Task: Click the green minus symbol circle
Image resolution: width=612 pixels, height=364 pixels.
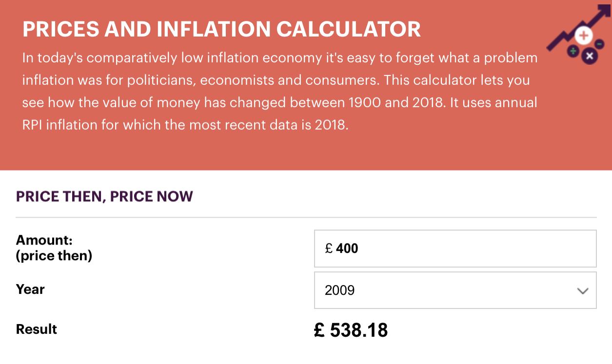Action: tap(599, 44)
